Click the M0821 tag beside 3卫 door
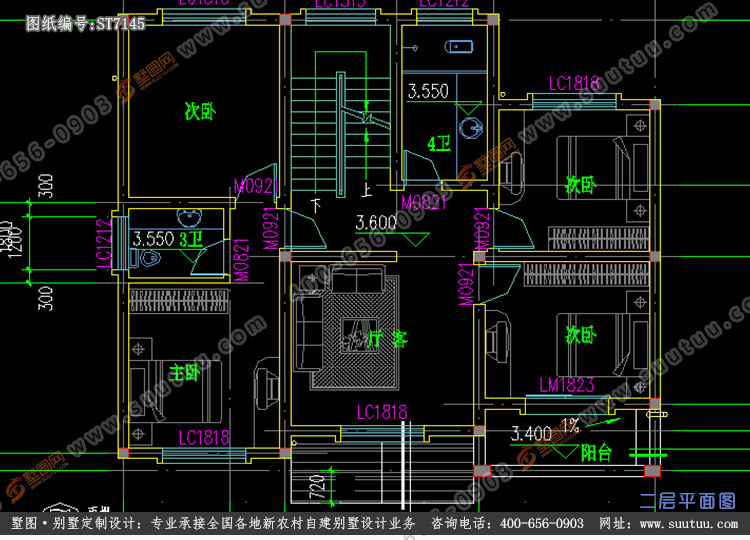This screenshot has width=750, height=540. coord(242,260)
